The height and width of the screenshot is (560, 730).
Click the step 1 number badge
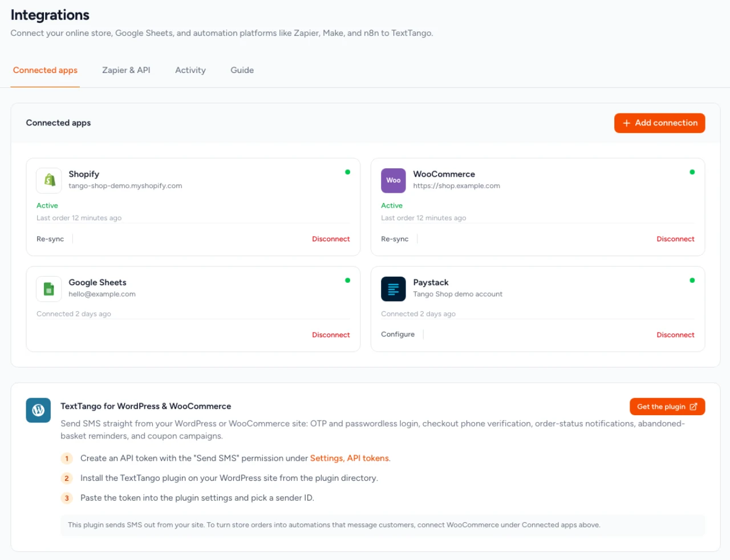click(x=67, y=458)
